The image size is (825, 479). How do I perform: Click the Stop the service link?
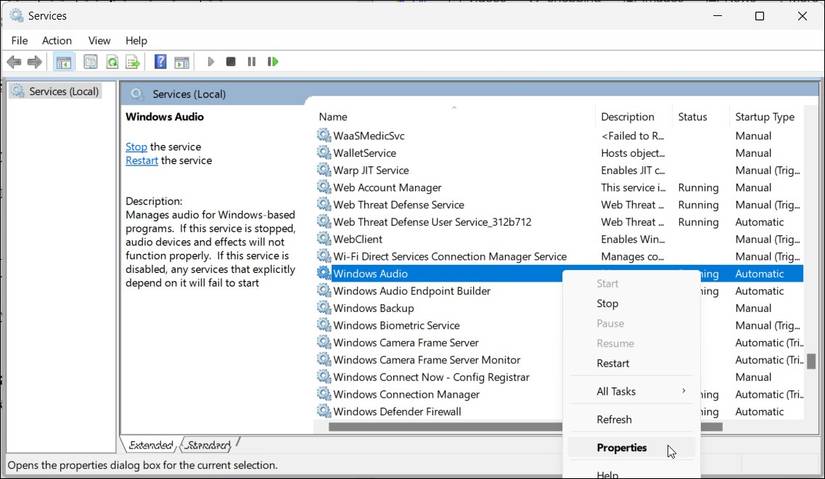click(136, 147)
